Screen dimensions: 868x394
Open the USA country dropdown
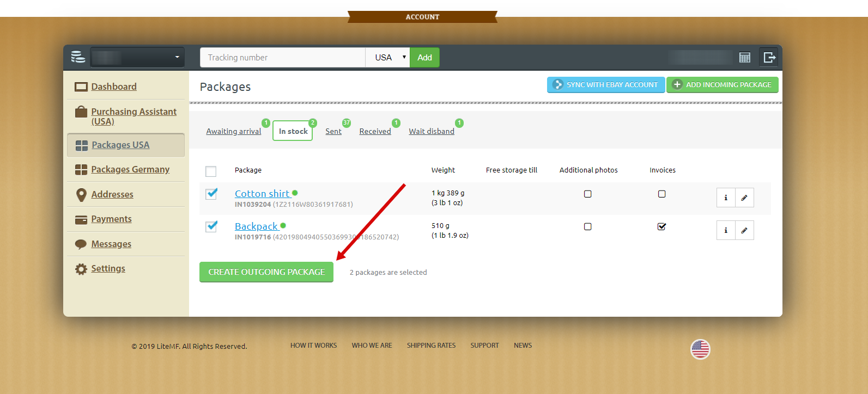tap(388, 58)
